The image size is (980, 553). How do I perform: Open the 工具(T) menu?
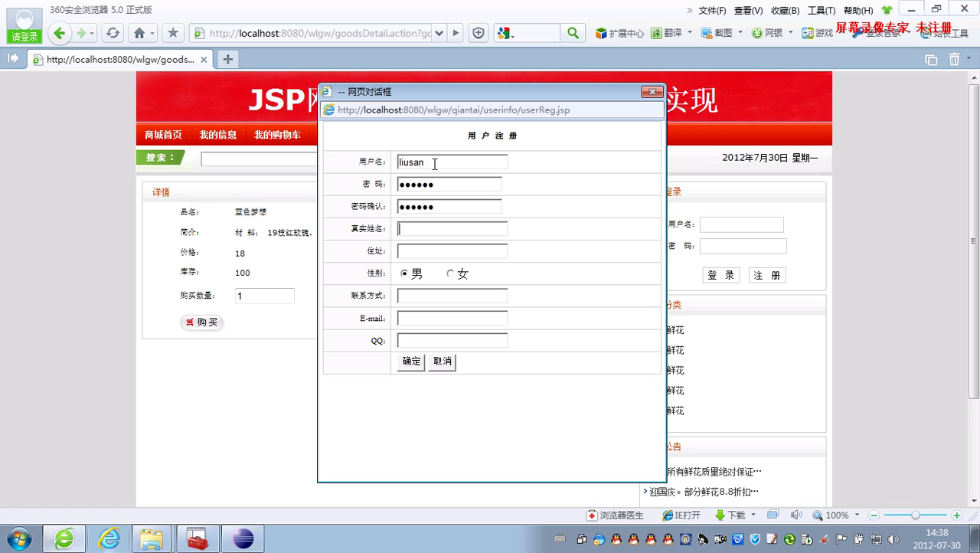[x=822, y=10]
